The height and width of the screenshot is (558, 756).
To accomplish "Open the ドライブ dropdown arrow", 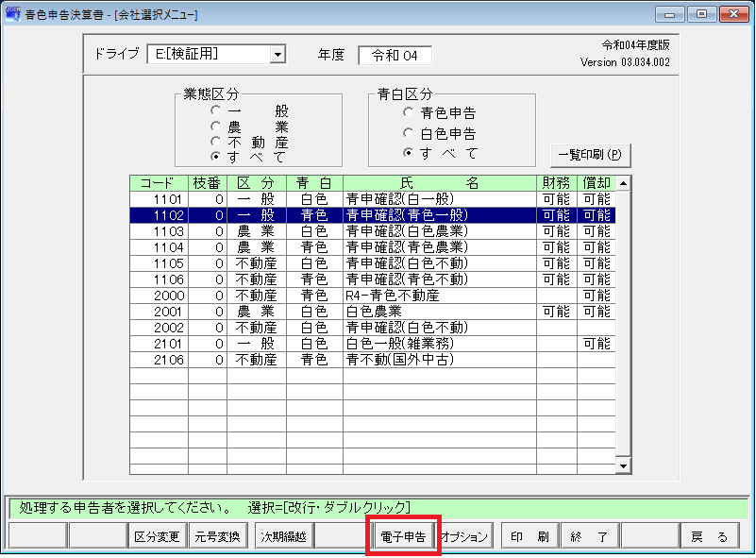I will click(x=277, y=54).
